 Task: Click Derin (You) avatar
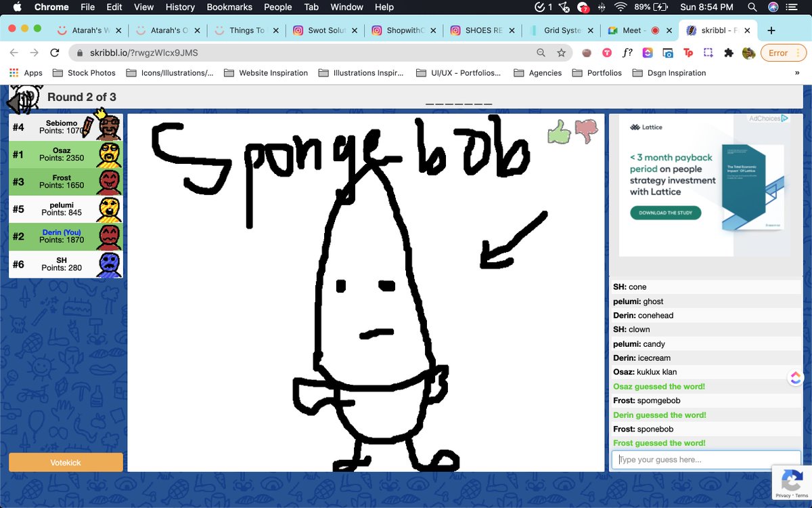[x=110, y=237]
